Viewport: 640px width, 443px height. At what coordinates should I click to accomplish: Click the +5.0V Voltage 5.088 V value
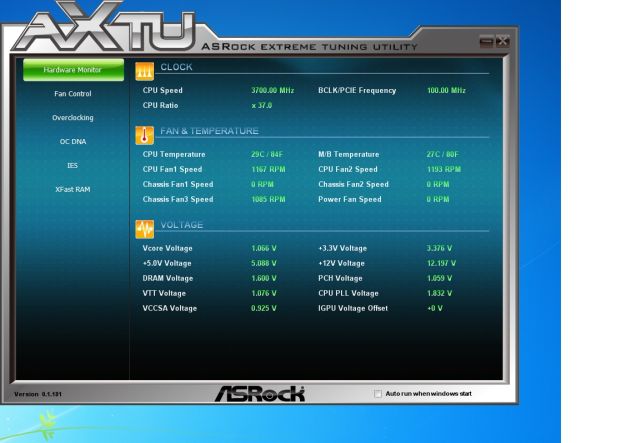tap(264, 263)
